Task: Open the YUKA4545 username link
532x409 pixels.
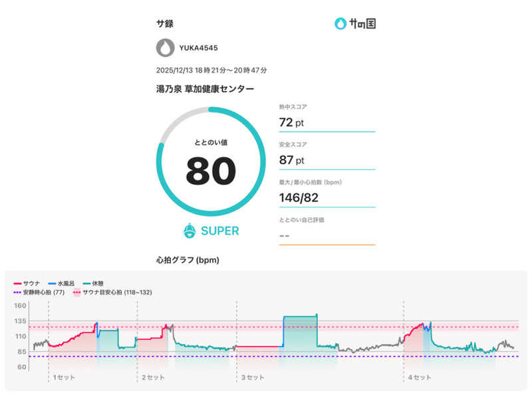Action: click(x=198, y=48)
